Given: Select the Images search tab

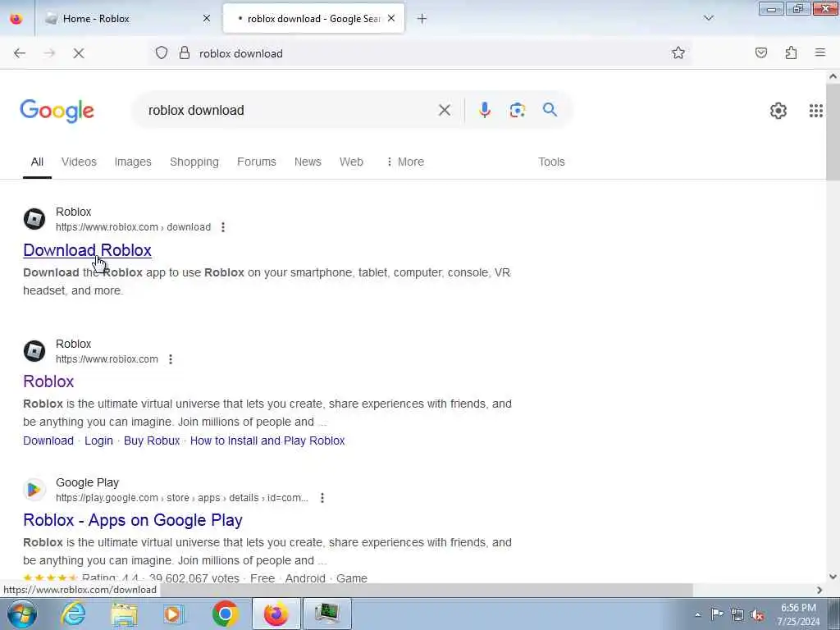Looking at the screenshot, I should [133, 162].
